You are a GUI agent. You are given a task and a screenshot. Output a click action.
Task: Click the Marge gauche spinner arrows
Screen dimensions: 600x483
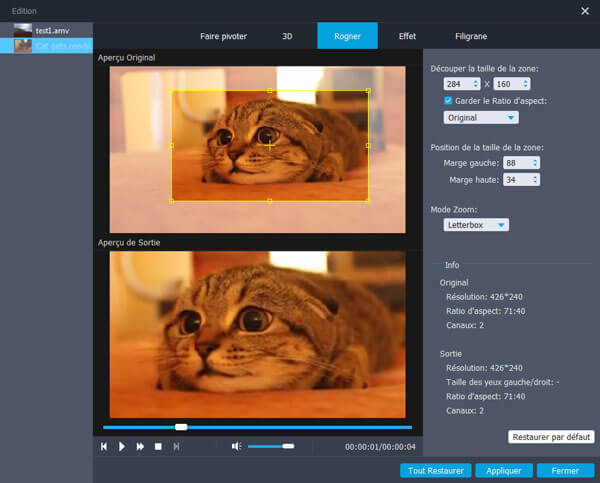535,162
